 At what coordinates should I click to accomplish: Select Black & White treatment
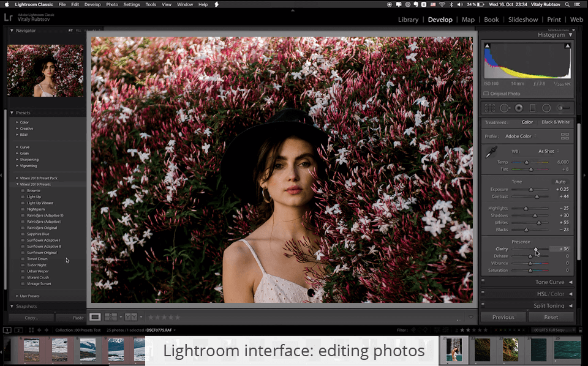point(556,122)
